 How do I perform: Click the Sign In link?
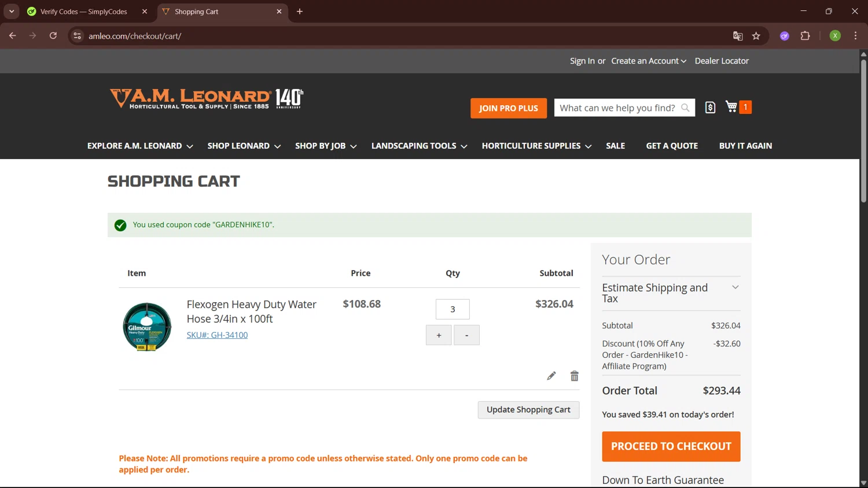click(x=582, y=61)
